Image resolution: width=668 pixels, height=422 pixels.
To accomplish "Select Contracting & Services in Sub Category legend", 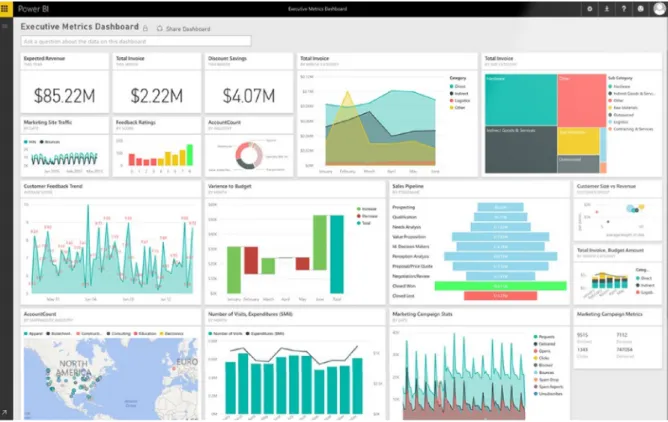I will click(631, 129).
